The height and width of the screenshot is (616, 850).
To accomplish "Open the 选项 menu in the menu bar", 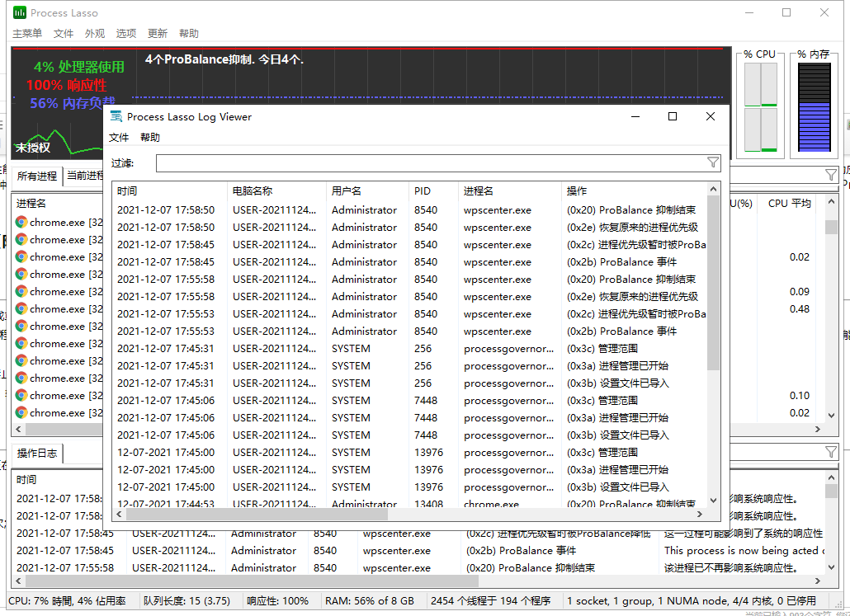I will click(x=125, y=33).
